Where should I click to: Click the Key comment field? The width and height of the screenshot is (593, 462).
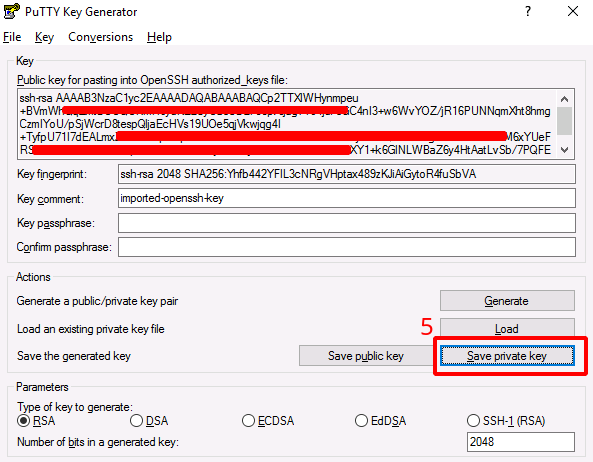347,198
